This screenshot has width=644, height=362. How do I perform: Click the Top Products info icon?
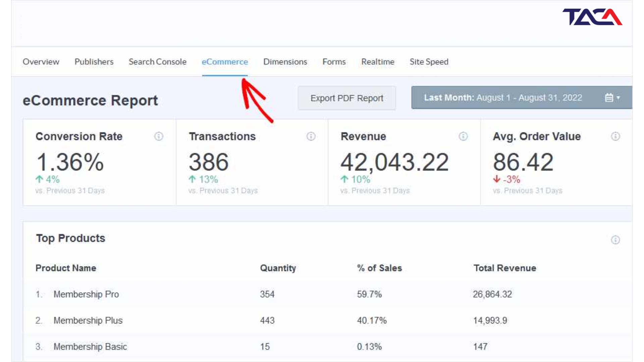615,240
